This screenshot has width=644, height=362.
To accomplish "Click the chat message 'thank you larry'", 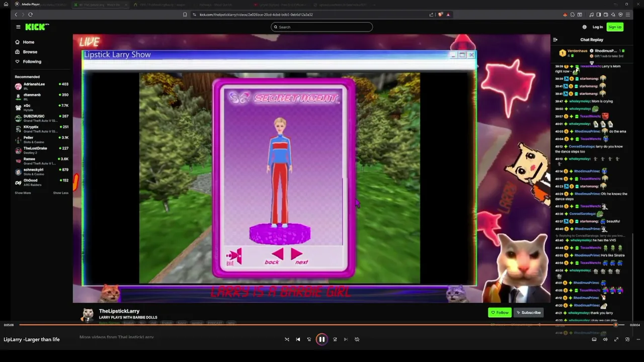I will tap(602, 313).
